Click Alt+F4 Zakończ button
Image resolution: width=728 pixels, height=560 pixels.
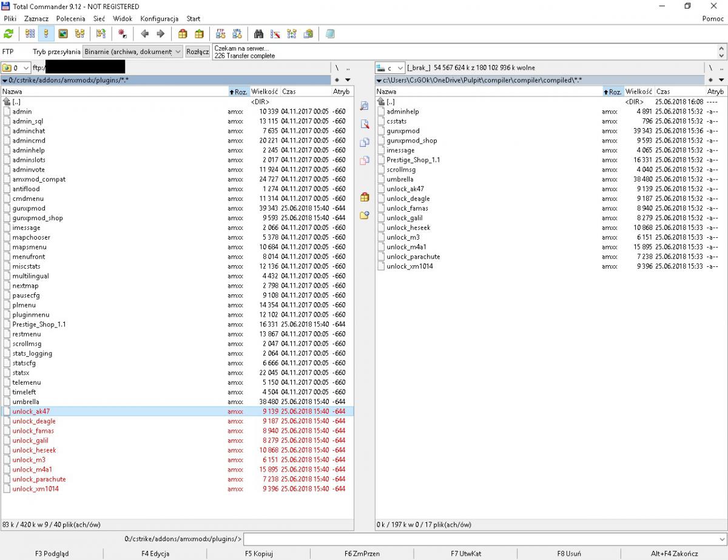[x=675, y=553]
